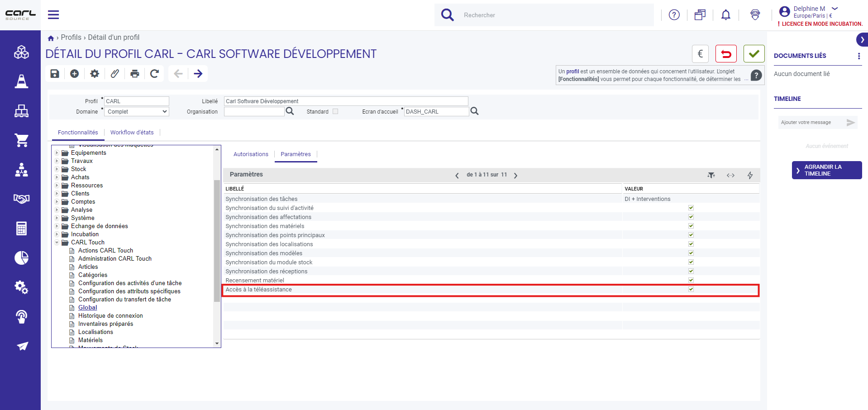Image resolution: width=868 pixels, height=410 pixels.
Task: Click the filter icon in Paramètres header
Action: coord(711,175)
